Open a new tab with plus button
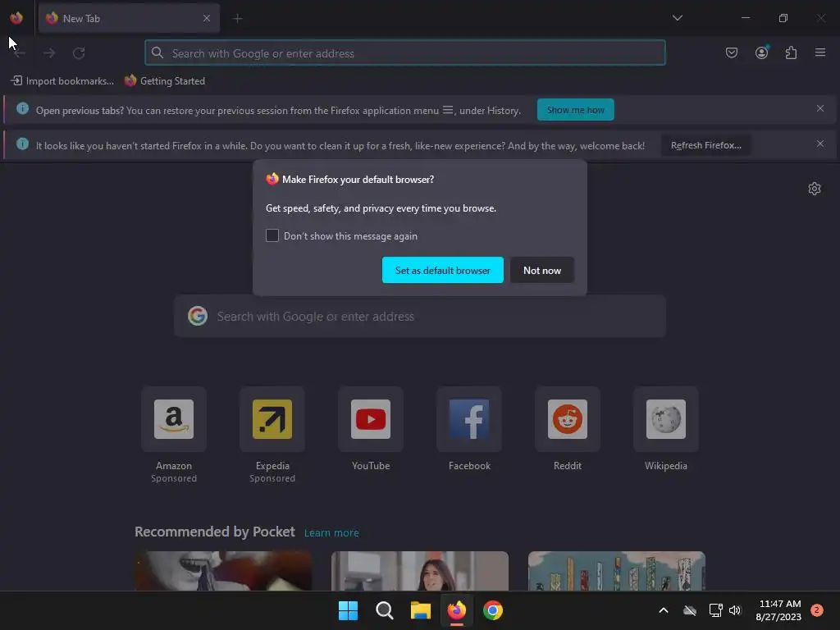 tap(237, 19)
